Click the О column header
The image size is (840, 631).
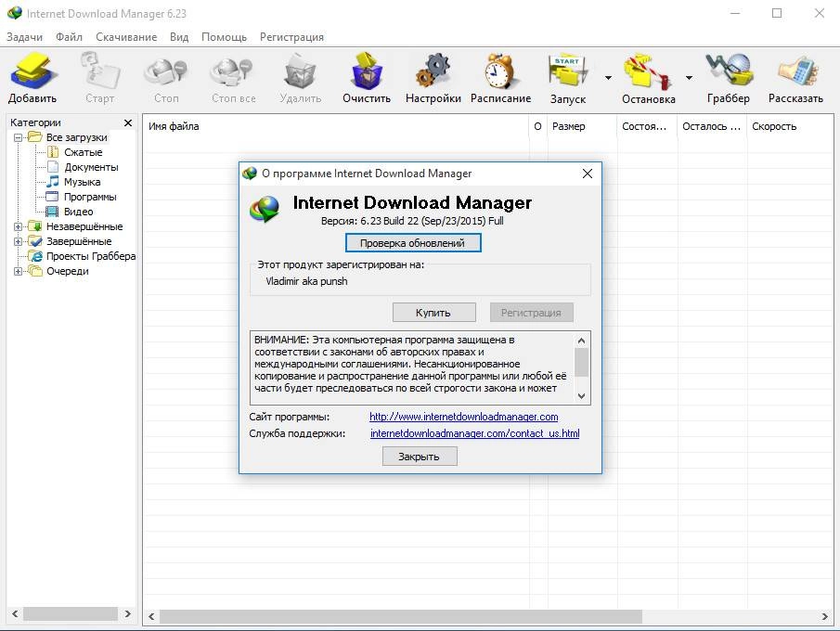point(538,126)
